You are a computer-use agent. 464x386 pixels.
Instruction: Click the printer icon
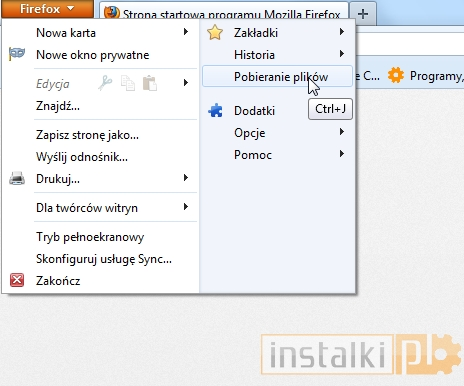(17, 178)
